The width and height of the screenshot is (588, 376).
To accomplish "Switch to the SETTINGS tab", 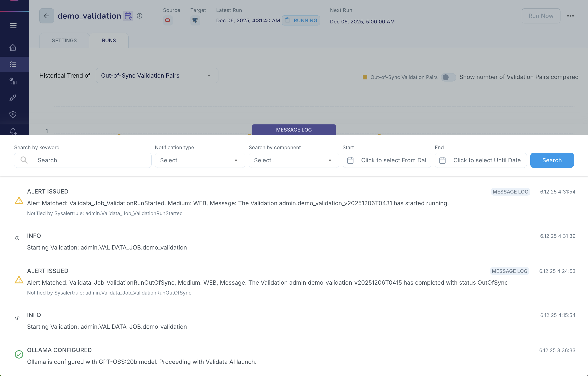I will click(64, 40).
